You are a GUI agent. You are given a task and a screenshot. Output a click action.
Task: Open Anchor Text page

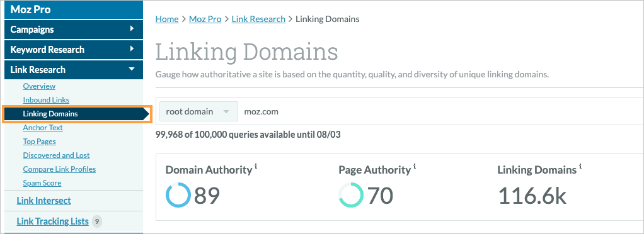click(43, 128)
